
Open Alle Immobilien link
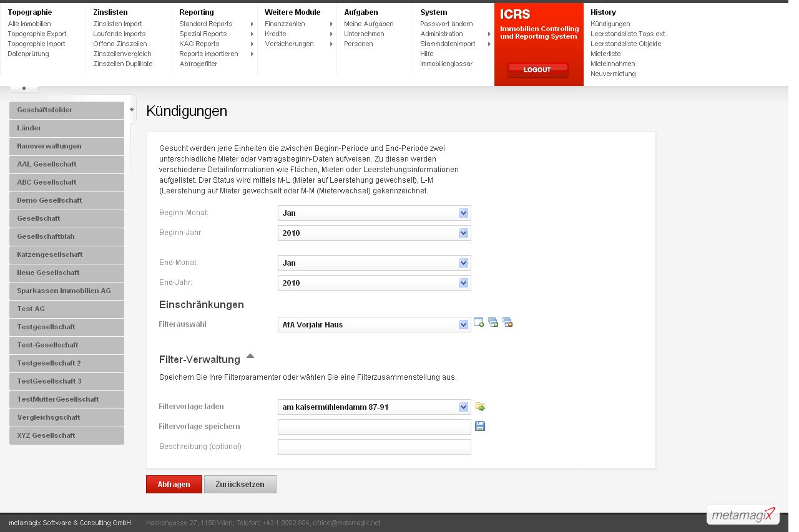tap(29, 24)
